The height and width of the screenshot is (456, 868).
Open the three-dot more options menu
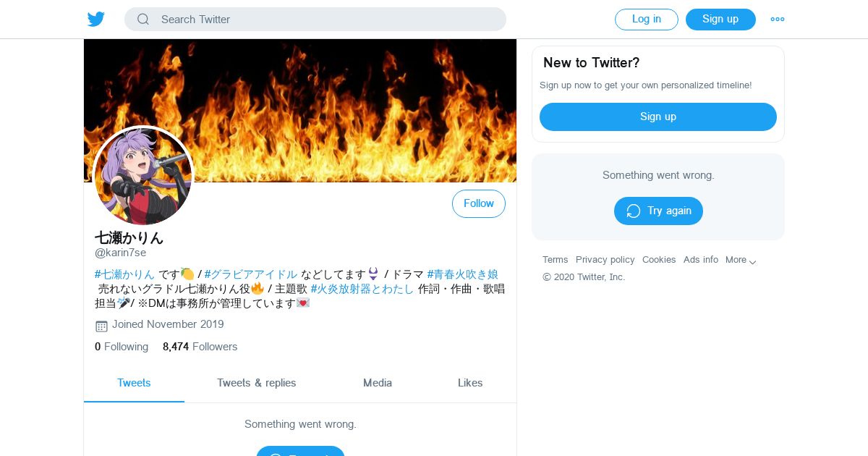pyautogui.click(x=778, y=20)
